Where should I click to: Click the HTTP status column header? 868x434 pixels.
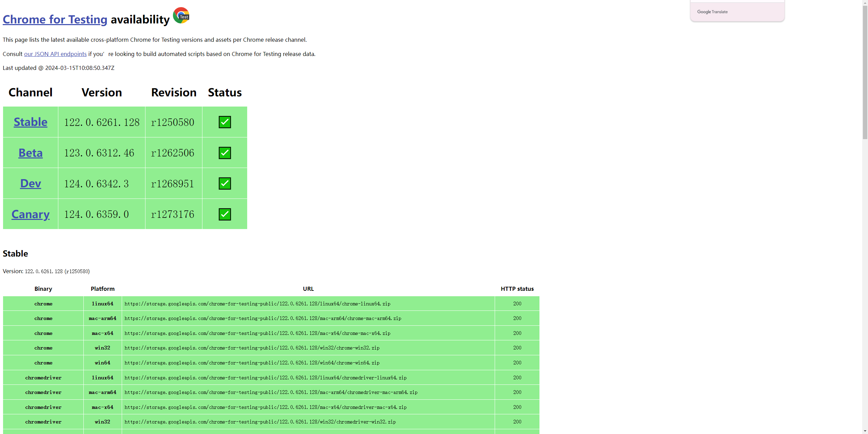click(517, 289)
